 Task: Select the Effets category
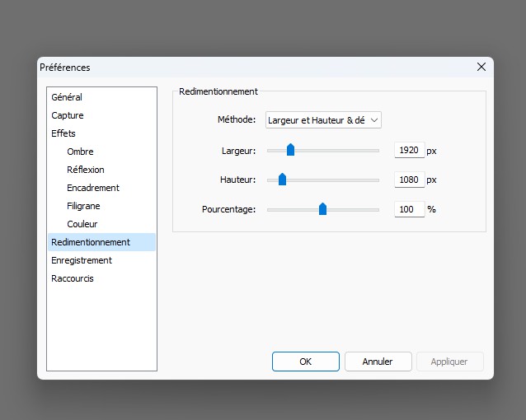click(63, 133)
